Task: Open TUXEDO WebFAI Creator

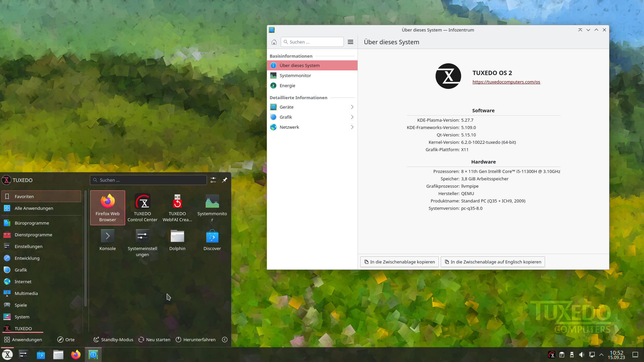Action: [x=177, y=208]
